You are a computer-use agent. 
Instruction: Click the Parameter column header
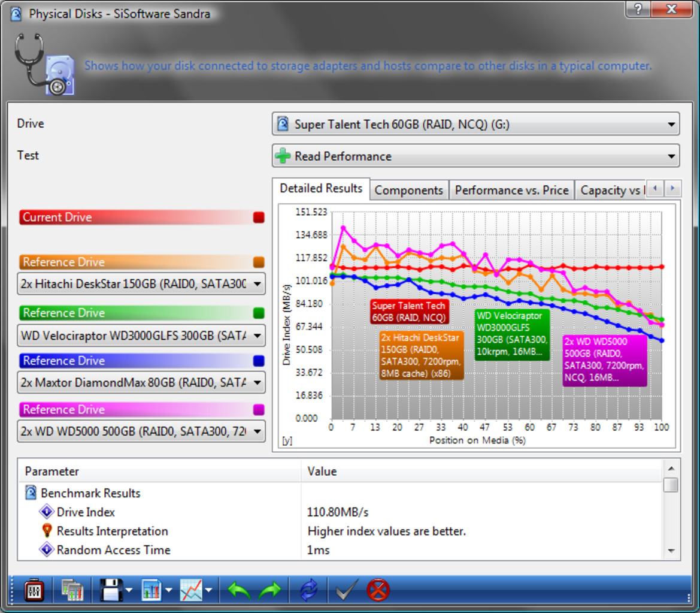(x=159, y=471)
